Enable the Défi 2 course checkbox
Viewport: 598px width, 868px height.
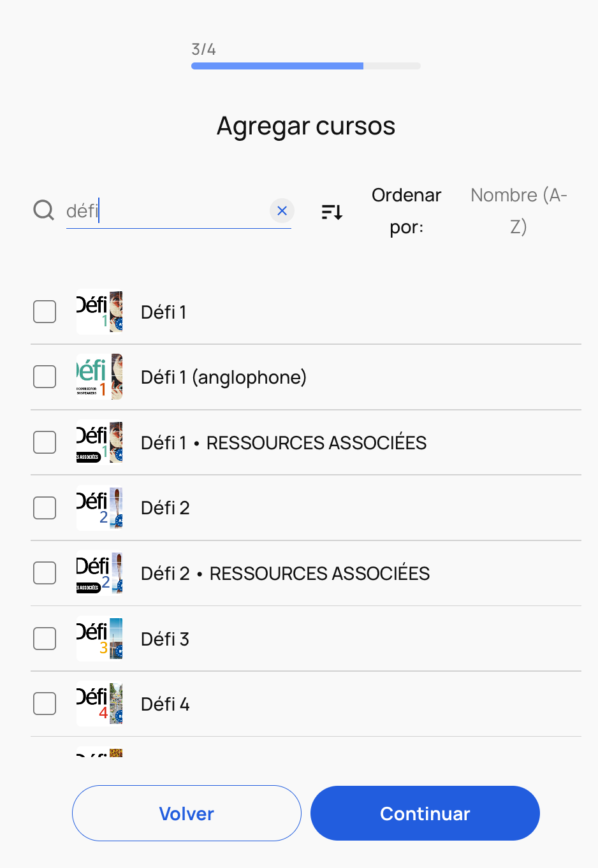(x=45, y=508)
